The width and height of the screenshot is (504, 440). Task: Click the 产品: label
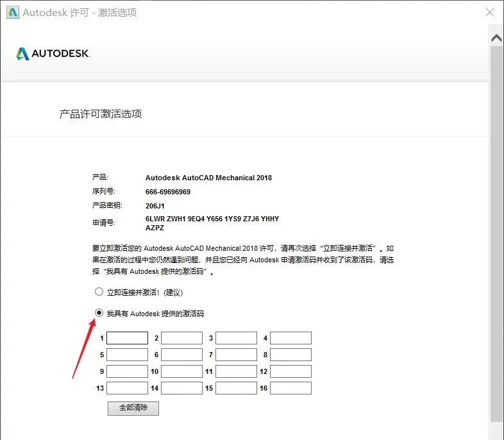tap(100, 177)
